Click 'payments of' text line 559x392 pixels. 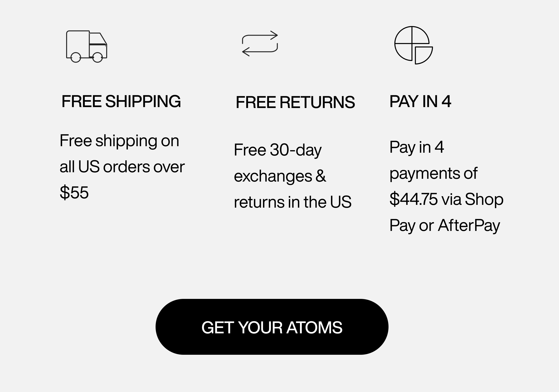(433, 173)
